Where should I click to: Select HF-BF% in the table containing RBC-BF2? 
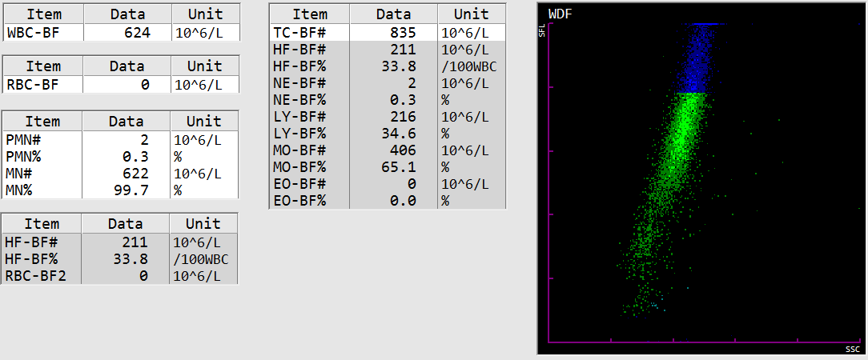[x=31, y=259]
